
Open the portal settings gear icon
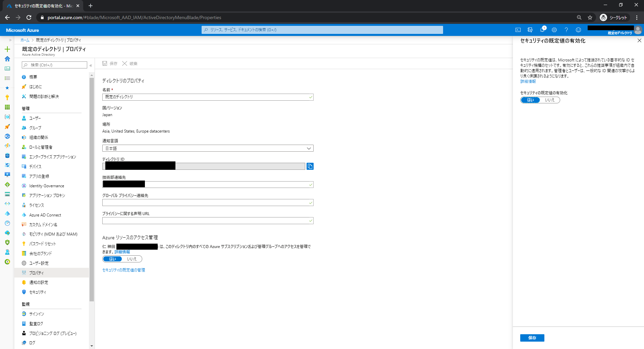click(554, 30)
